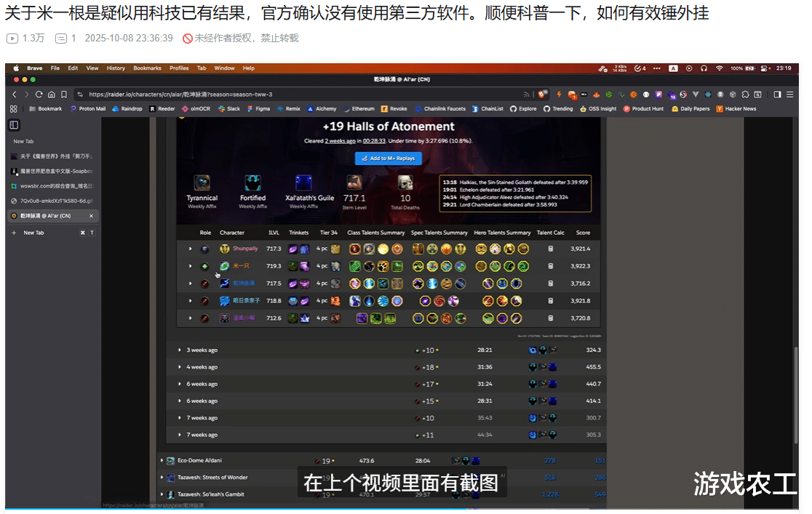The image size is (812, 514).
Task: Open the Wi-Fi status menu icon
Action: pos(720,68)
